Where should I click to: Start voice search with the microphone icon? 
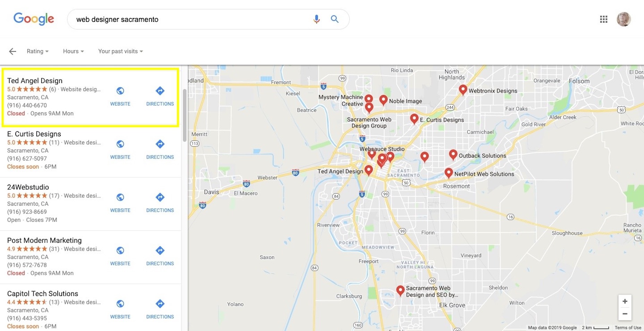click(316, 19)
